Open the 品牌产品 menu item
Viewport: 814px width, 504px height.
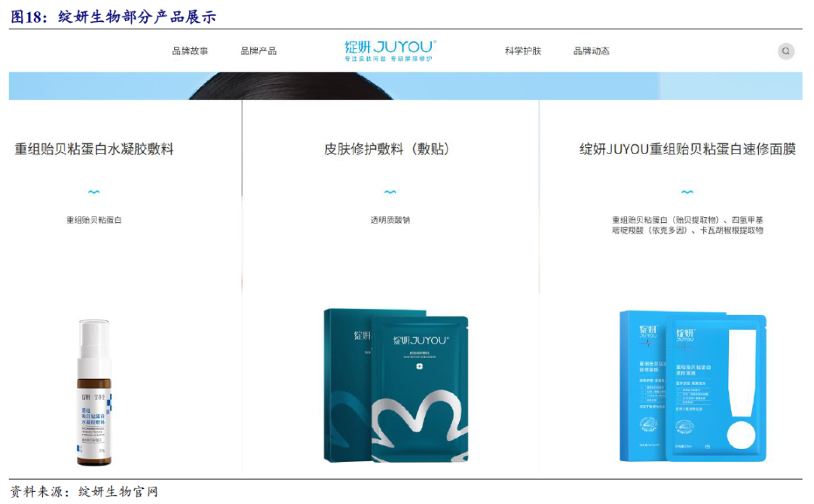259,51
